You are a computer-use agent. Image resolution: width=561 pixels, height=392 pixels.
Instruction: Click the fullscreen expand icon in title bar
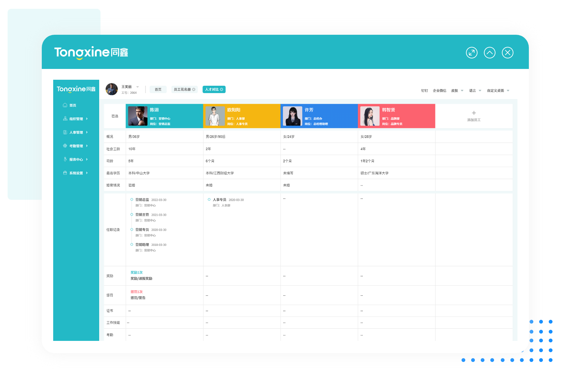(471, 53)
